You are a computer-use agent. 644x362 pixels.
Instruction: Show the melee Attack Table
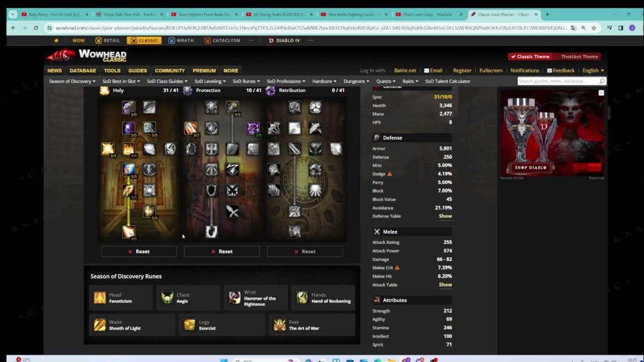click(445, 285)
